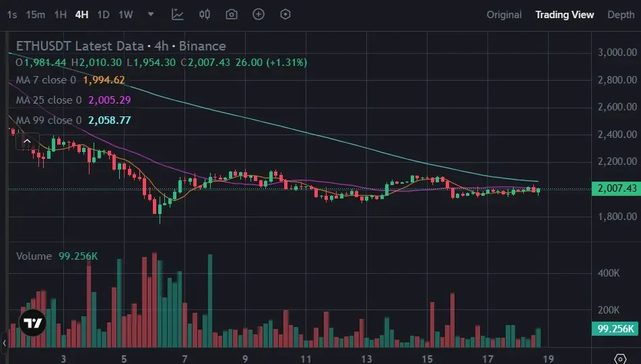Image resolution: width=641 pixels, height=364 pixels.
Task: Click the 99.256K volume axis label
Action: coord(615,328)
